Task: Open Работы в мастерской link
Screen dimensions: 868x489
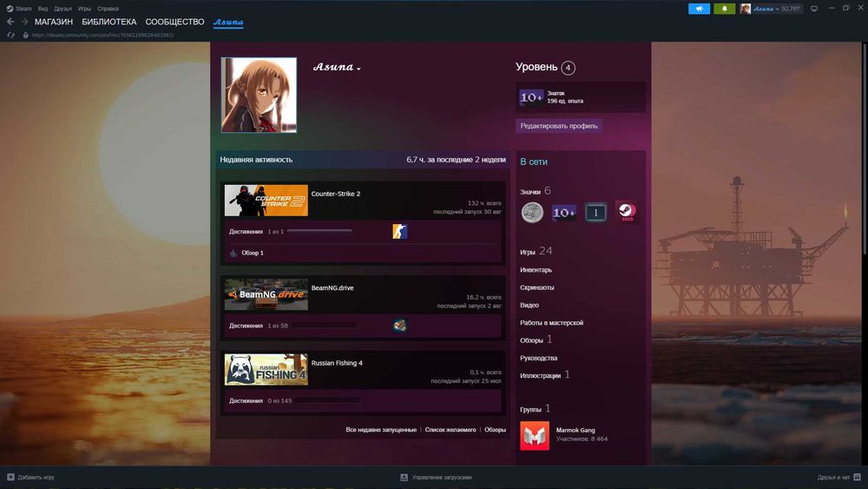Action: click(x=551, y=323)
